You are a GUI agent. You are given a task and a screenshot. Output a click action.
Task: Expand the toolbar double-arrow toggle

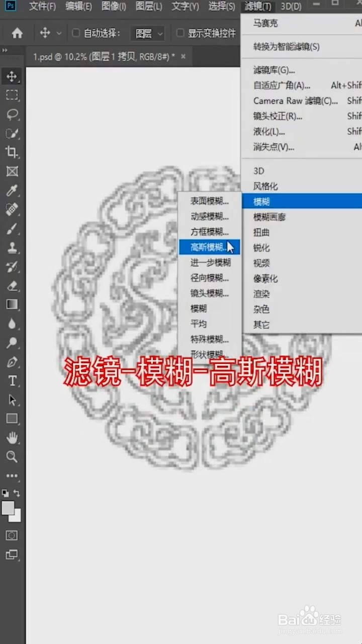(x=5, y=50)
